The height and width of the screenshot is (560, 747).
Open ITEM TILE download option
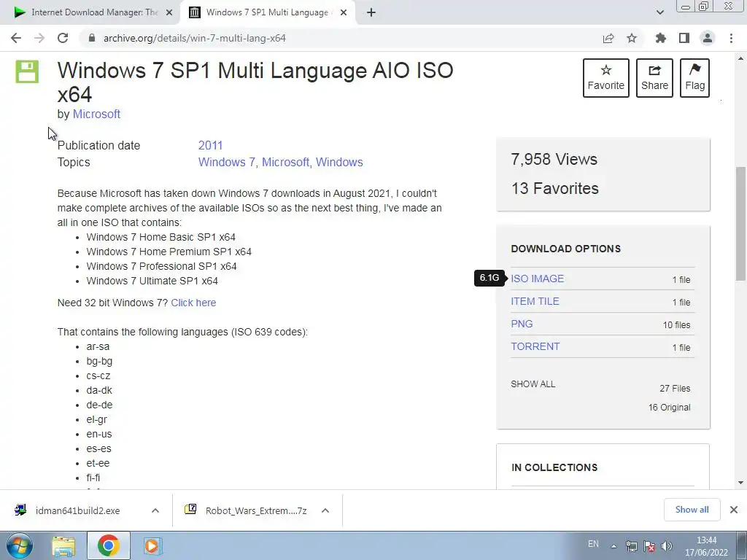tap(535, 301)
